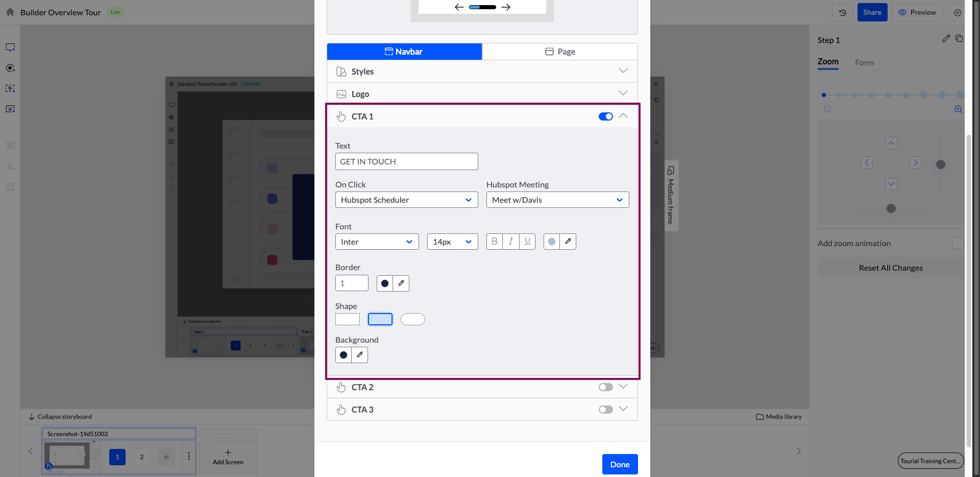Click the Done button
Screen dimensions: 980x477
(620, 464)
